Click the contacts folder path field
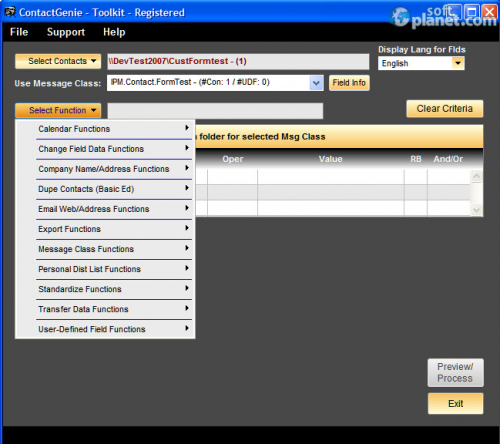The width and height of the screenshot is (500, 444). point(238,61)
